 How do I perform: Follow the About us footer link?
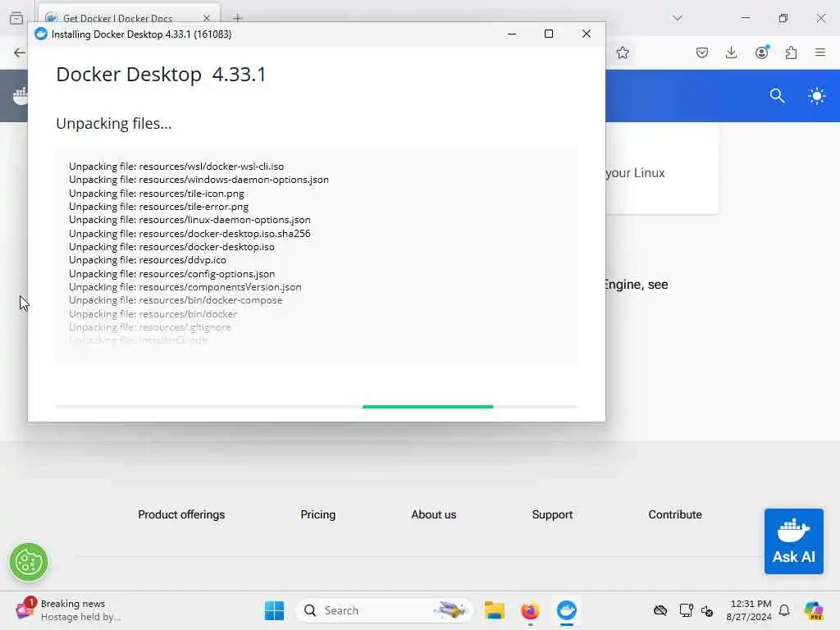433,515
